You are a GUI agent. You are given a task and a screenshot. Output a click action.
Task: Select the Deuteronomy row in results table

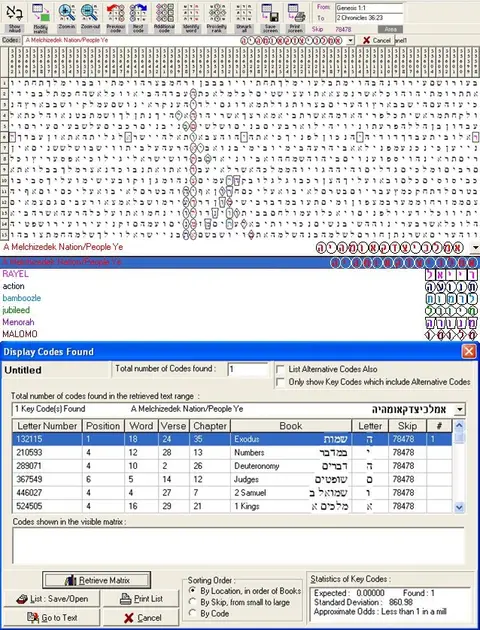point(232,466)
